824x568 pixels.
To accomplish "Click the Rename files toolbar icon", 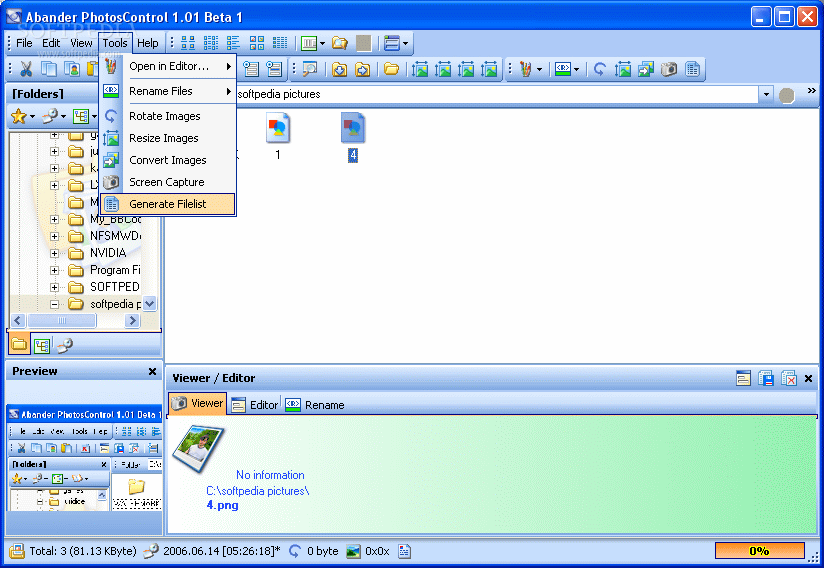I will coord(563,69).
